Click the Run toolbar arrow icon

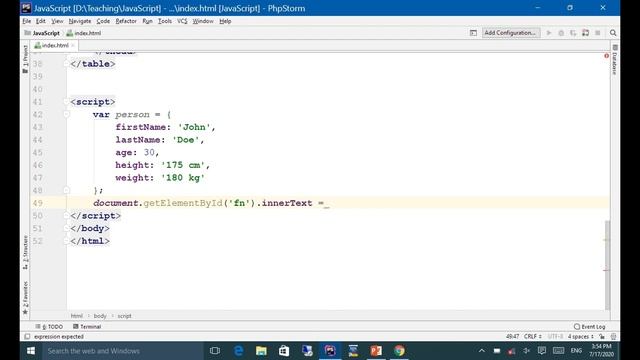[x=549, y=33]
